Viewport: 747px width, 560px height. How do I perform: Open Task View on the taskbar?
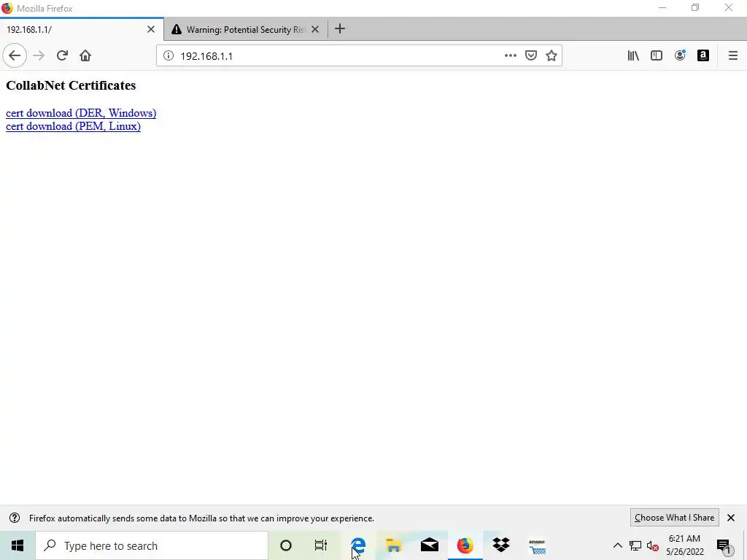[x=321, y=545]
